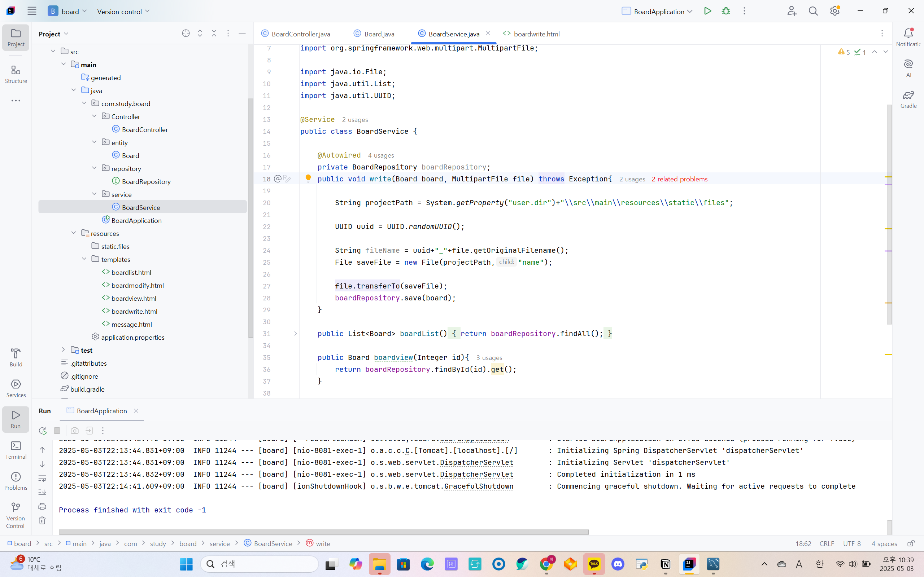Image resolution: width=924 pixels, height=577 pixels.
Task: Toggle scroll to end in console
Action: (x=42, y=492)
